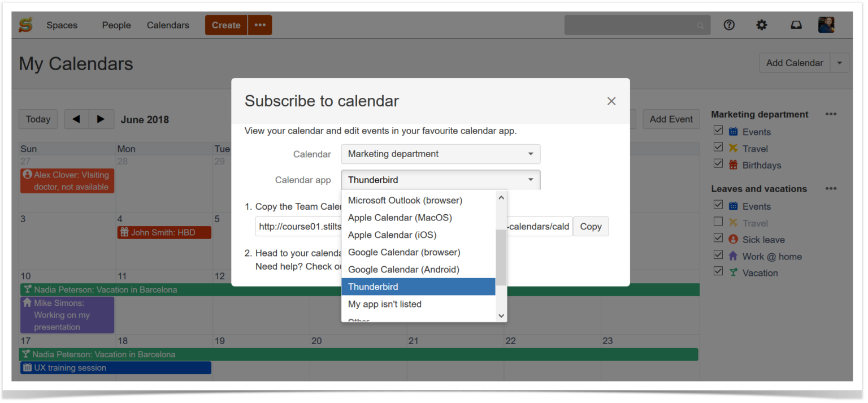Click the Copy button for the calendar URL
Image resolution: width=868 pixels, height=403 pixels.
click(591, 226)
